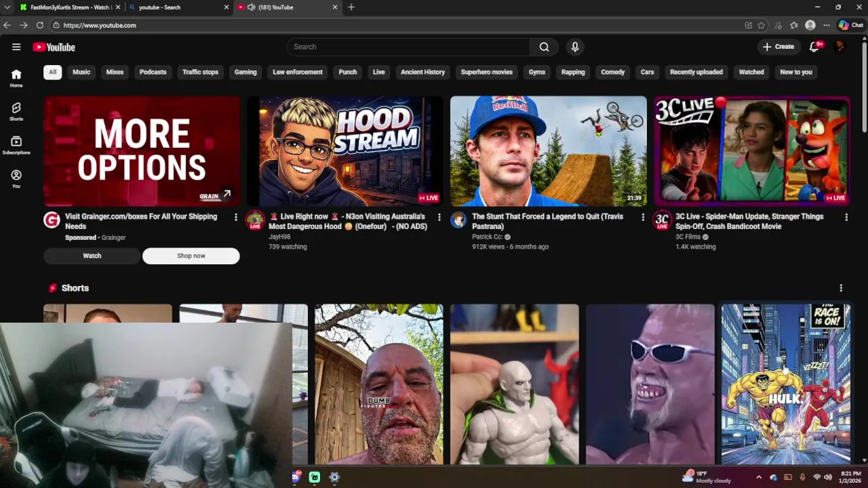Click the browser back arrow
868x488 pixels.
coord(7,25)
